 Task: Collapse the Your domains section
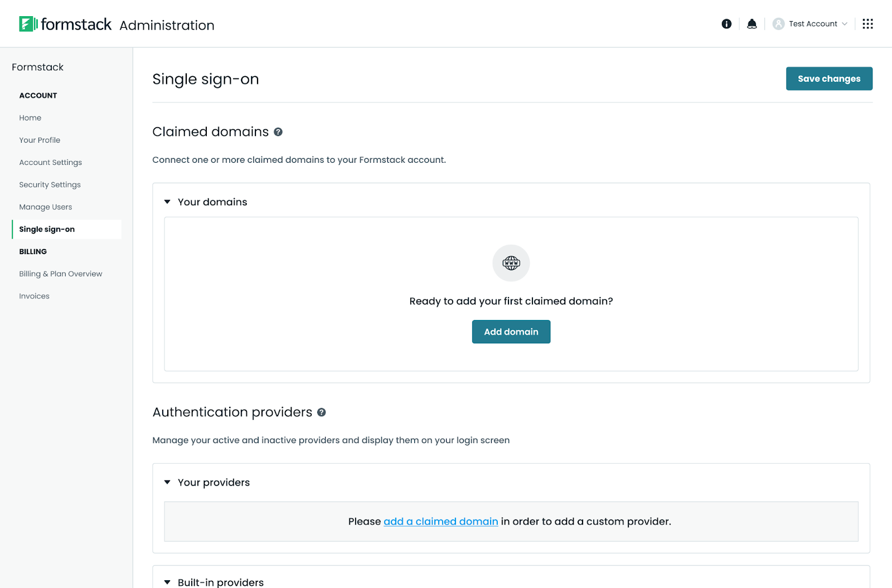click(x=167, y=202)
